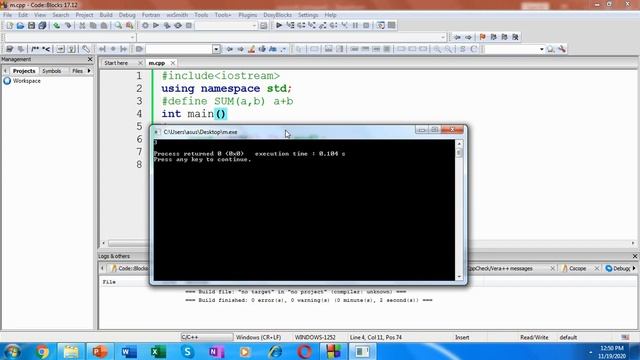Open the Build menu
The width and height of the screenshot is (640, 360).
point(106,15)
